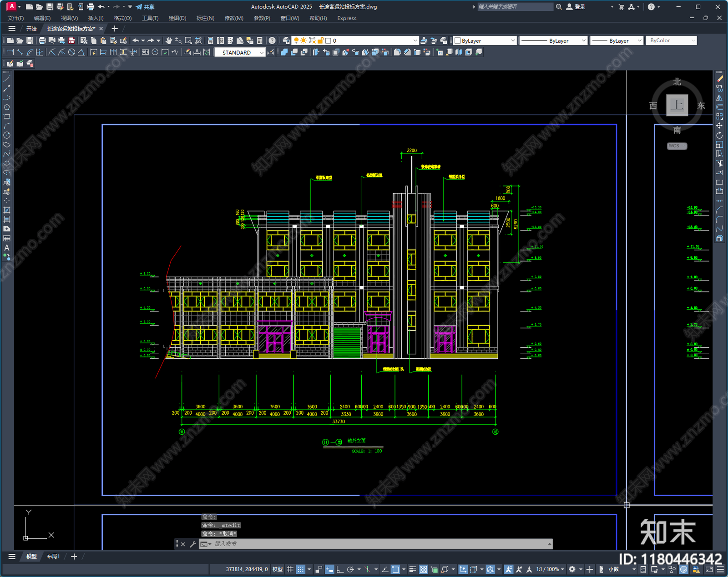Click the 共享 share button

coord(145,7)
